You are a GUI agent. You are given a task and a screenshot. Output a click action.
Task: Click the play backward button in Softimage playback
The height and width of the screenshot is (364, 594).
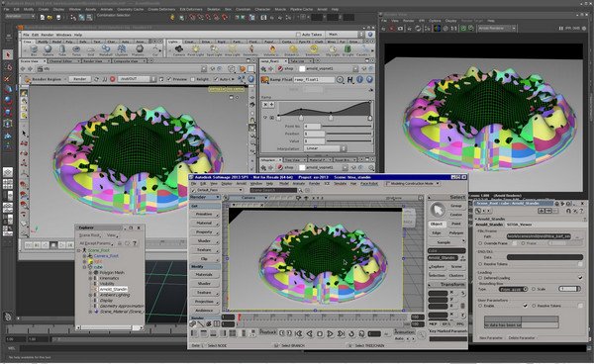tap(309, 333)
